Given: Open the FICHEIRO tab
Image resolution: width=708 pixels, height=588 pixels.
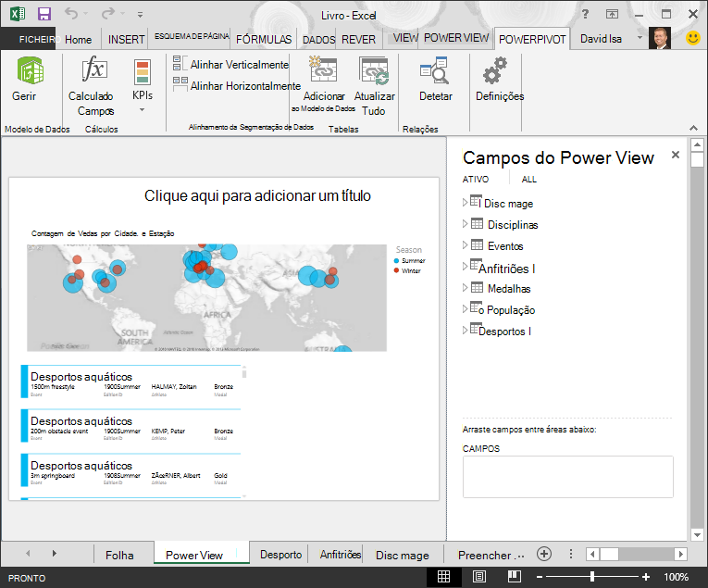Looking at the screenshot, I should tap(28, 39).
